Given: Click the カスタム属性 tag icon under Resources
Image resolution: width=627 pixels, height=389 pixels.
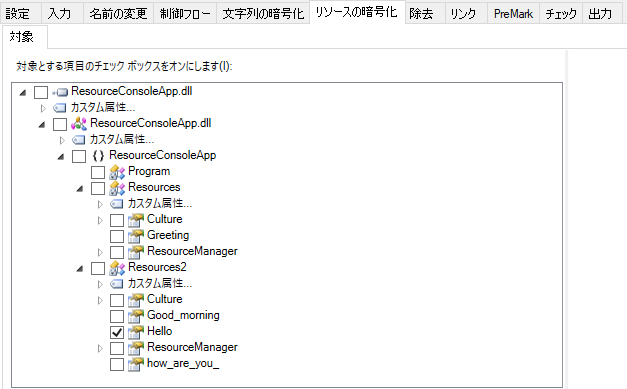Looking at the screenshot, I should coord(116,204).
